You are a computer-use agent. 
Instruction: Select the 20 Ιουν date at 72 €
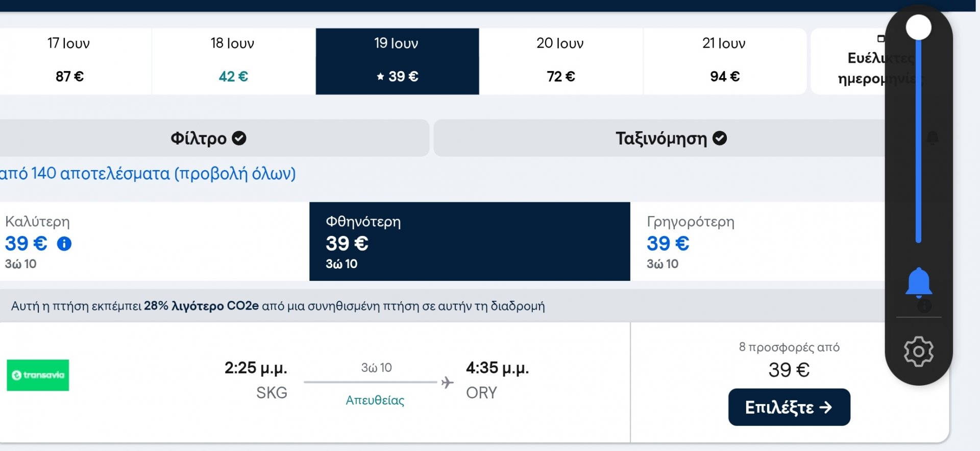[560, 61]
